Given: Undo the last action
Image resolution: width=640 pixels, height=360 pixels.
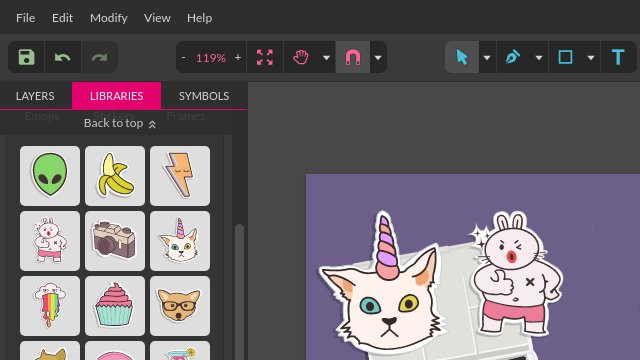Looking at the screenshot, I should coord(62,57).
